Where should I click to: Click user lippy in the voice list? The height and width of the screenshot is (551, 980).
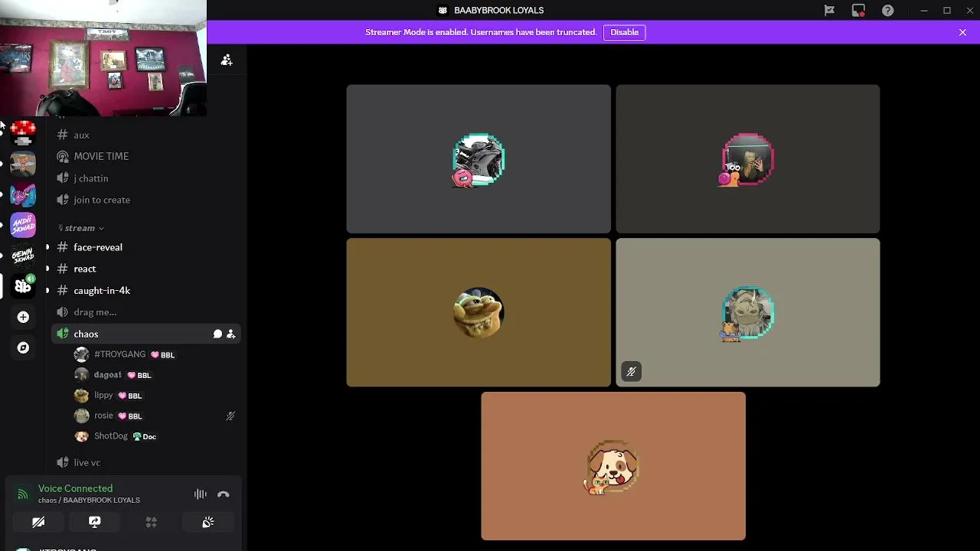155,396
